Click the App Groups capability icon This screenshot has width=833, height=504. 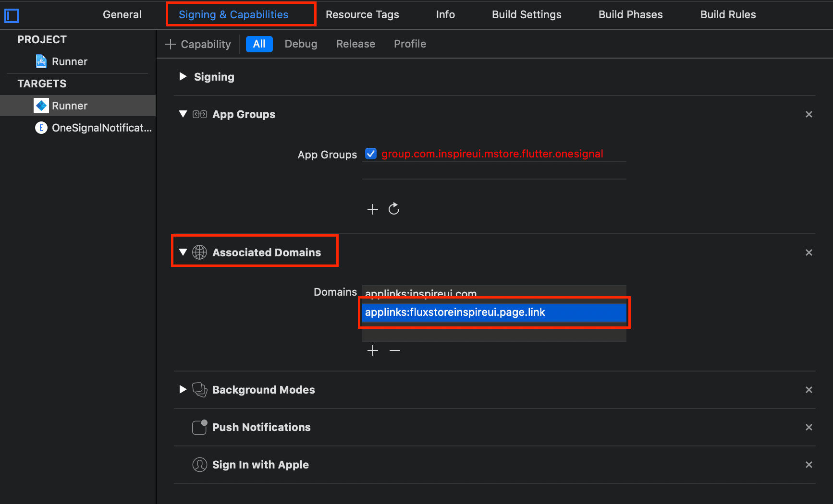[200, 114]
